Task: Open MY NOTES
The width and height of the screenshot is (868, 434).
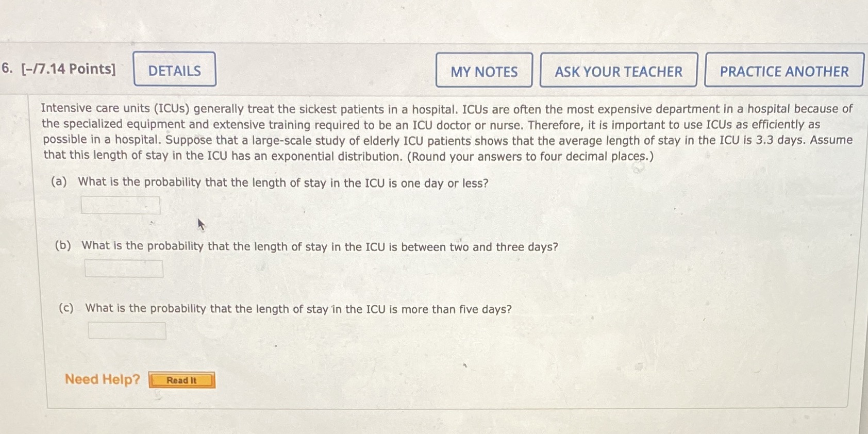Action: point(483,72)
